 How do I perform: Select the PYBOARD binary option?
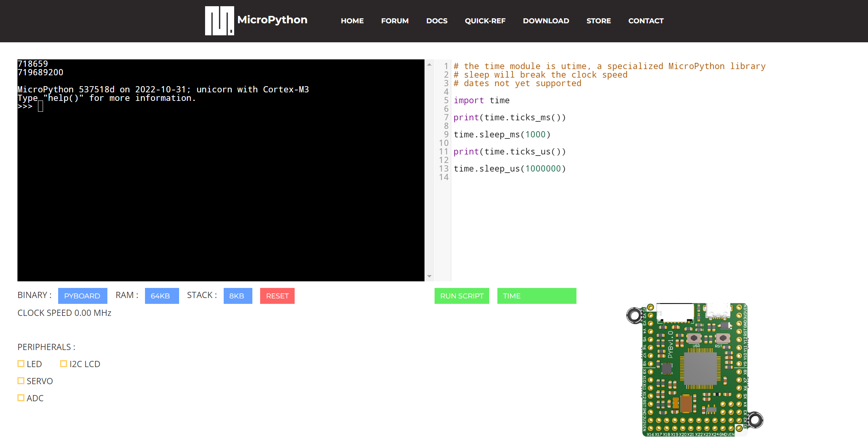point(83,296)
